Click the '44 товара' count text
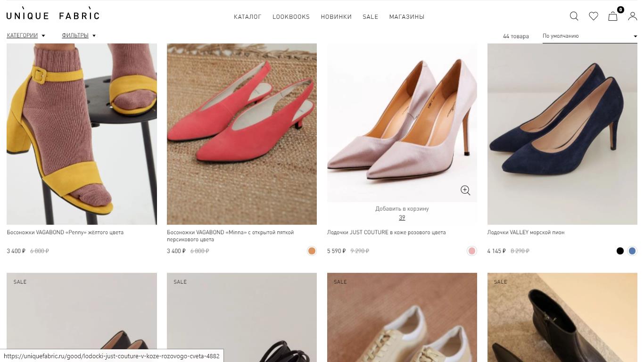Screen dimensions: 644x362 click(x=516, y=36)
